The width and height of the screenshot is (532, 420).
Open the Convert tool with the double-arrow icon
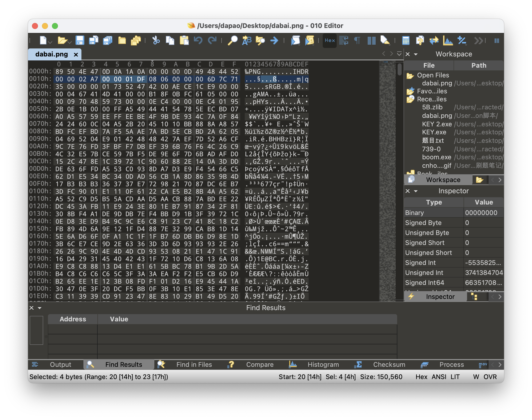[434, 40]
